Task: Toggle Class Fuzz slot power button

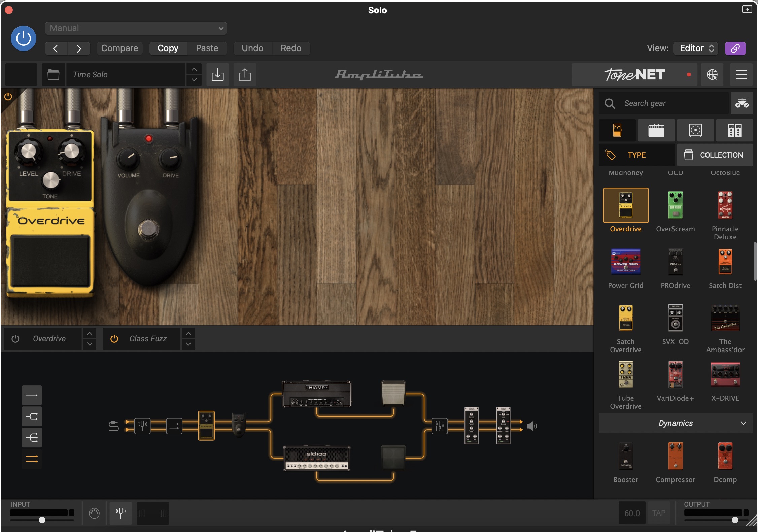Action: [x=114, y=339]
